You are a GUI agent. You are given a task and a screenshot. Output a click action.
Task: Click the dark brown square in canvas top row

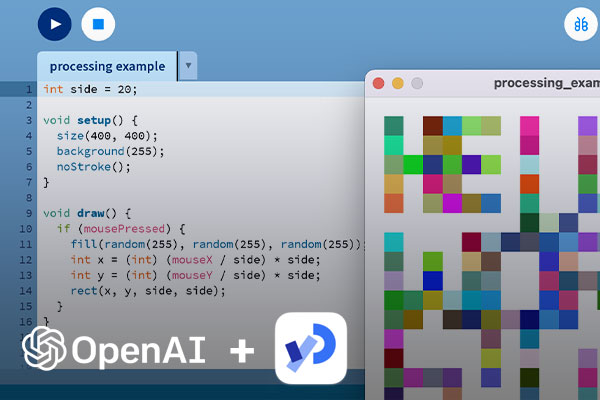[x=433, y=126]
